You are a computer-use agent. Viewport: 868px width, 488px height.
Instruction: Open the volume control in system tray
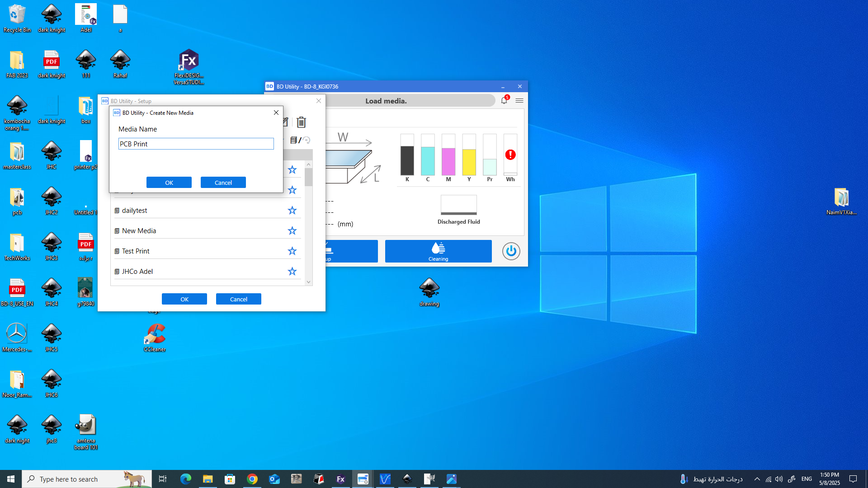(779, 479)
